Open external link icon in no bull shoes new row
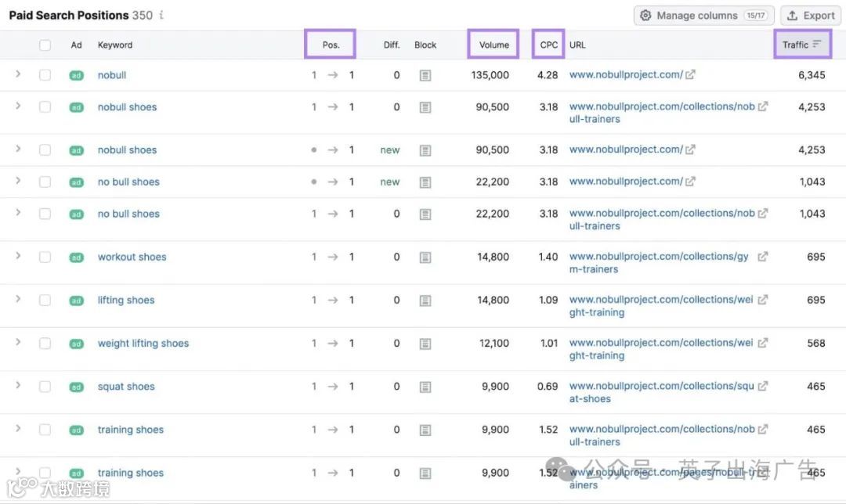The height and width of the screenshot is (504, 846). [690, 182]
